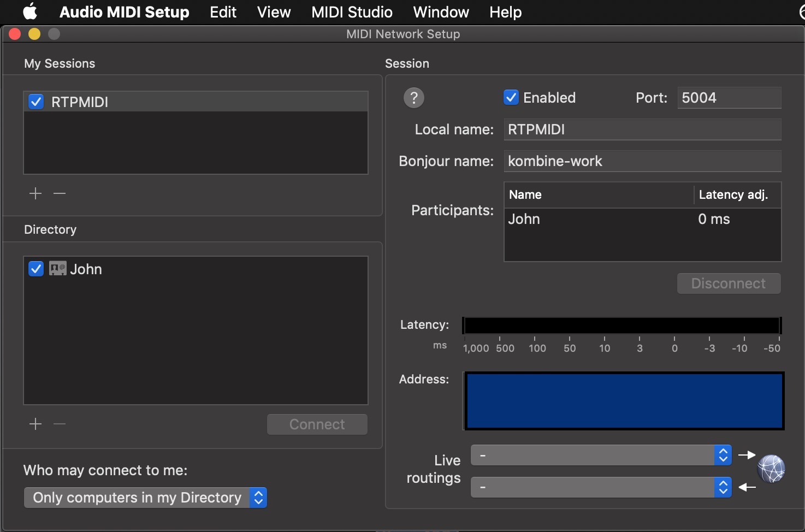The height and width of the screenshot is (532, 805).
Task: Toggle the John directory checkbox
Action: [x=36, y=269]
